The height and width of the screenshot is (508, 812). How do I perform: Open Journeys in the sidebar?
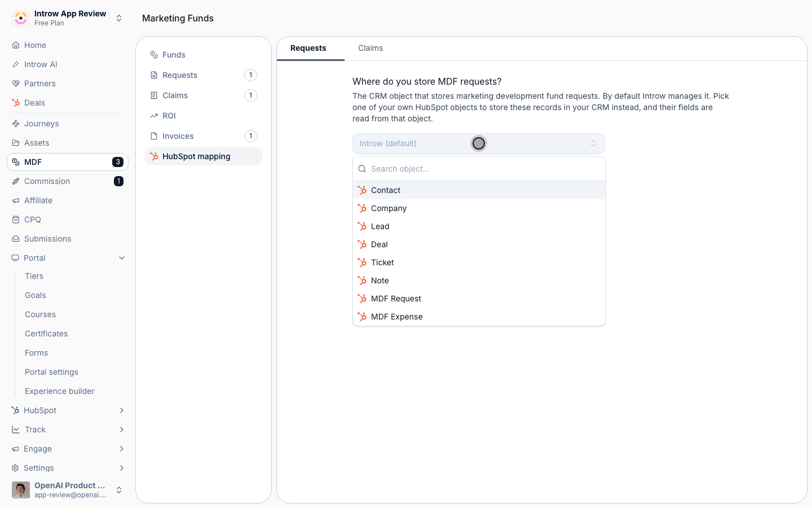pyautogui.click(x=68, y=124)
